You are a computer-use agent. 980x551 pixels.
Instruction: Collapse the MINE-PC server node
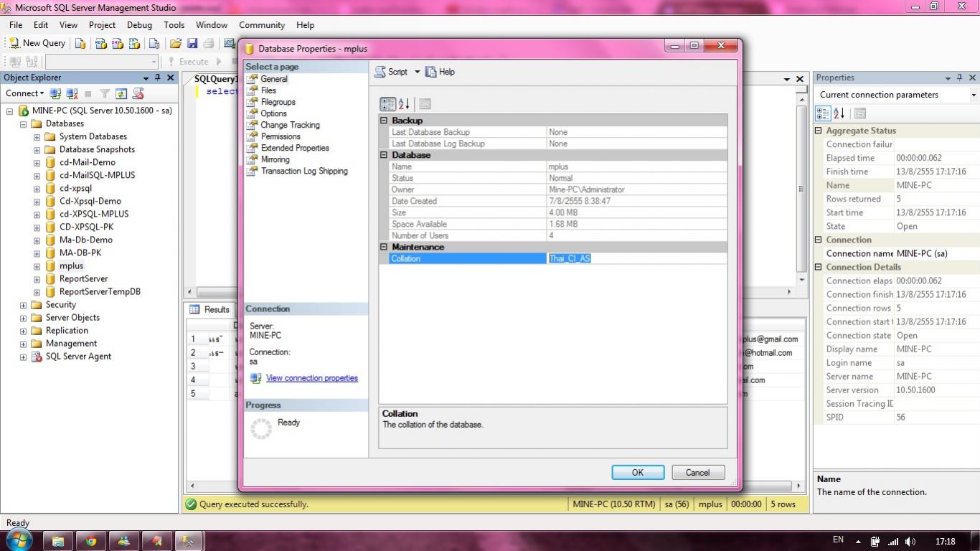(x=9, y=111)
